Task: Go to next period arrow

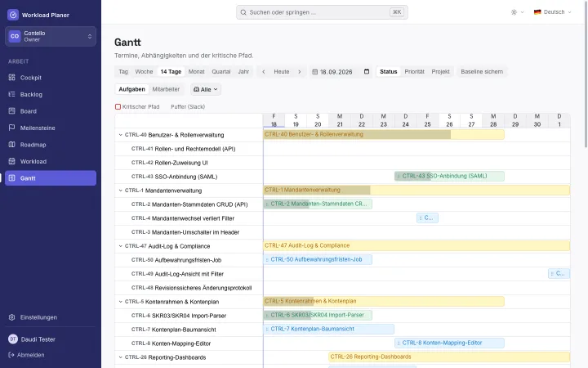Action: tap(299, 72)
